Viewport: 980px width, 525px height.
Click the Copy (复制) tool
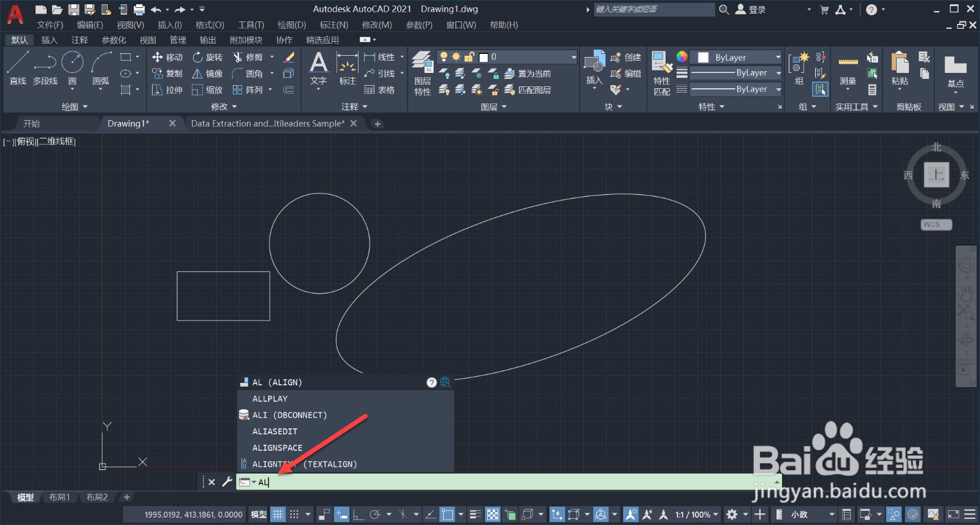coord(167,74)
